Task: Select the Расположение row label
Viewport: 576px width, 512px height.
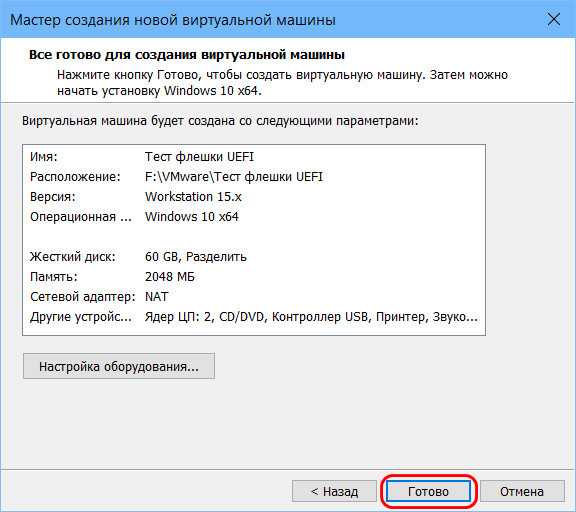Action: pyautogui.click(x=75, y=177)
